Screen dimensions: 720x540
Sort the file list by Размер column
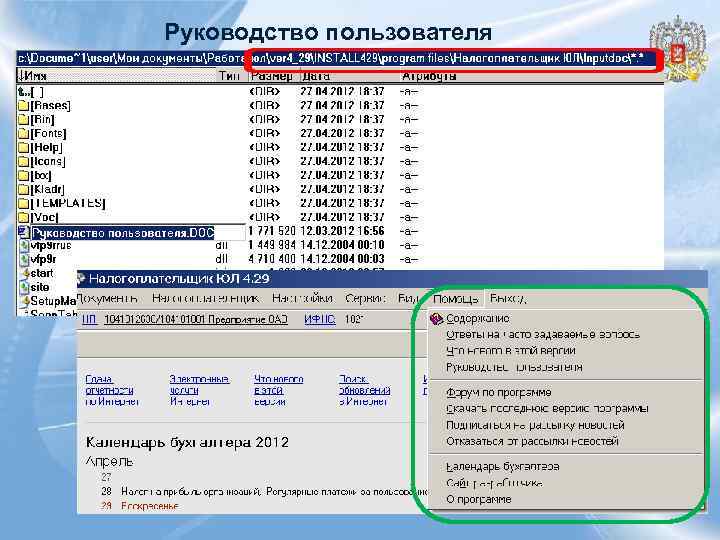(x=272, y=76)
